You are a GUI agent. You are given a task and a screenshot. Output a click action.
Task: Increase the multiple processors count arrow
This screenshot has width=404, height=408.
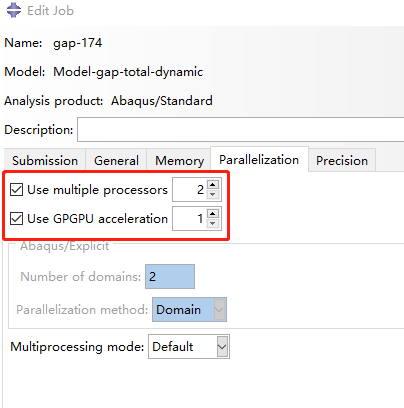(213, 184)
